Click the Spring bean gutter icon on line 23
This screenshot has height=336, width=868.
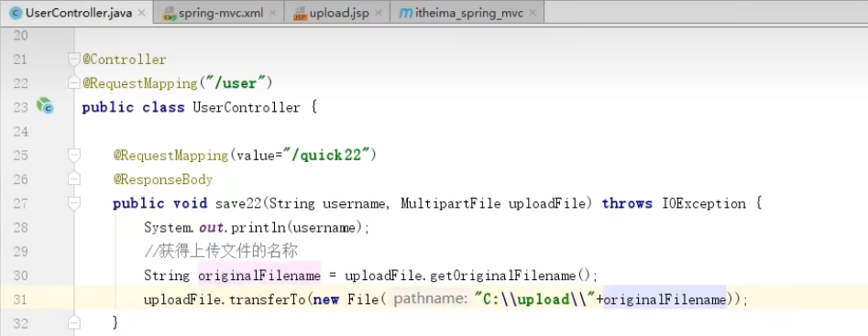[x=45, y=105]
